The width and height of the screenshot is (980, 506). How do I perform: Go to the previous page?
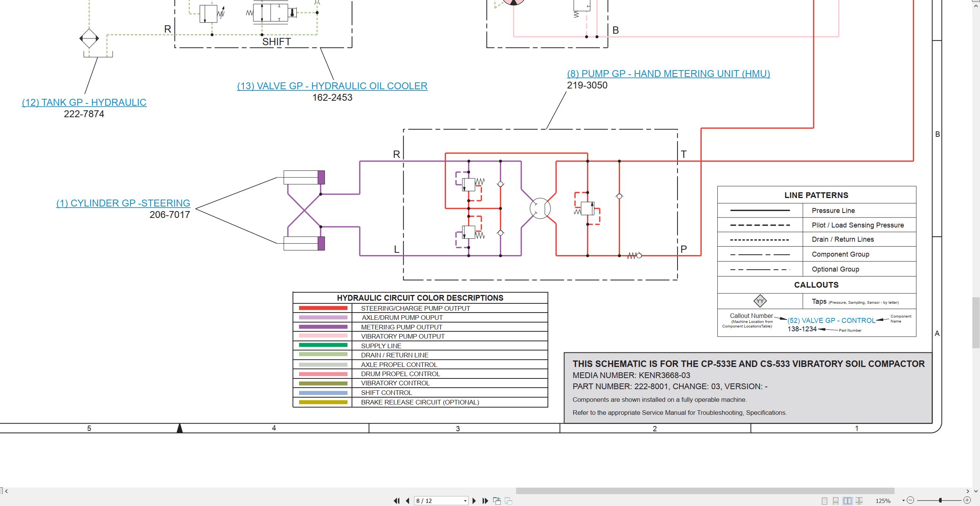(x=408, y=501)
